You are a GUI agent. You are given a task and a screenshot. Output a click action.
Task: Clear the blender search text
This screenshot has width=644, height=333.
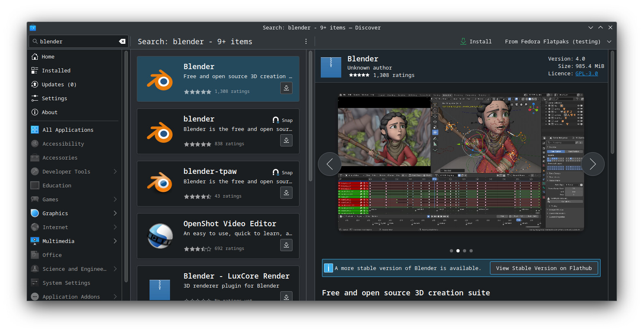coord(122,41)
